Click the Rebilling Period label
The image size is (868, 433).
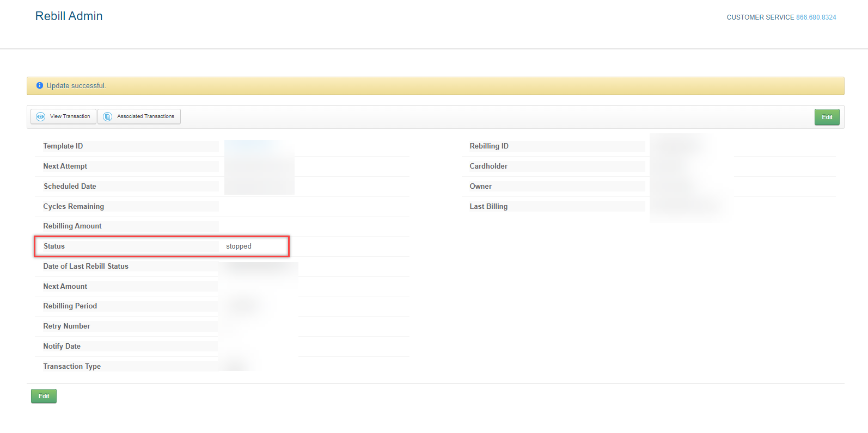click(x=70, y=306)
